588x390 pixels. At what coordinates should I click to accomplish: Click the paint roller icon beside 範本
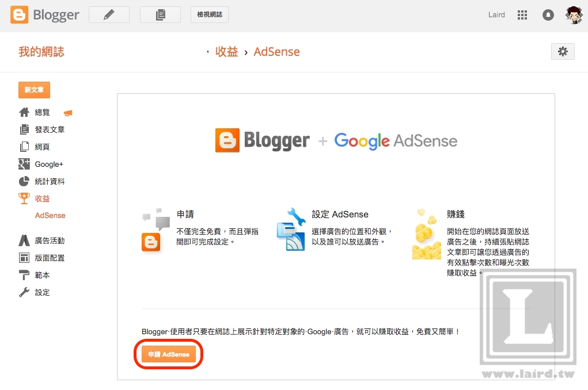(24, 275)
